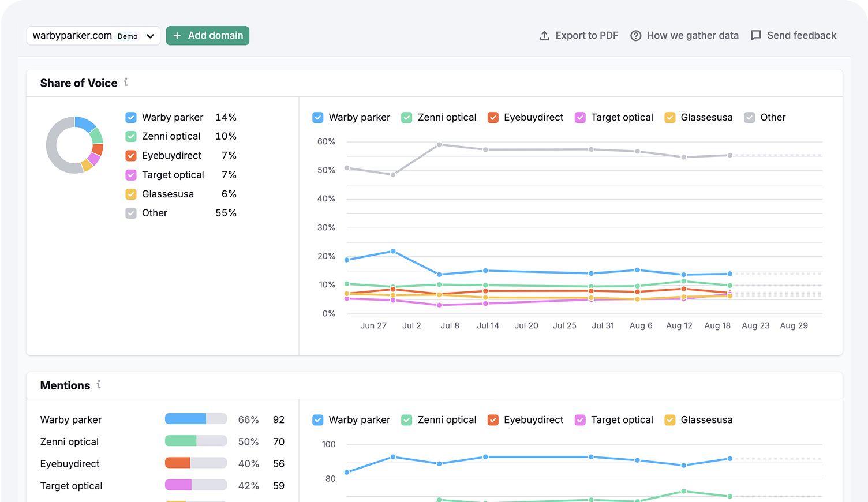Viewport: 868px width, 502px height.
Task: Click the Add domain button
Action: pos(208,36)
